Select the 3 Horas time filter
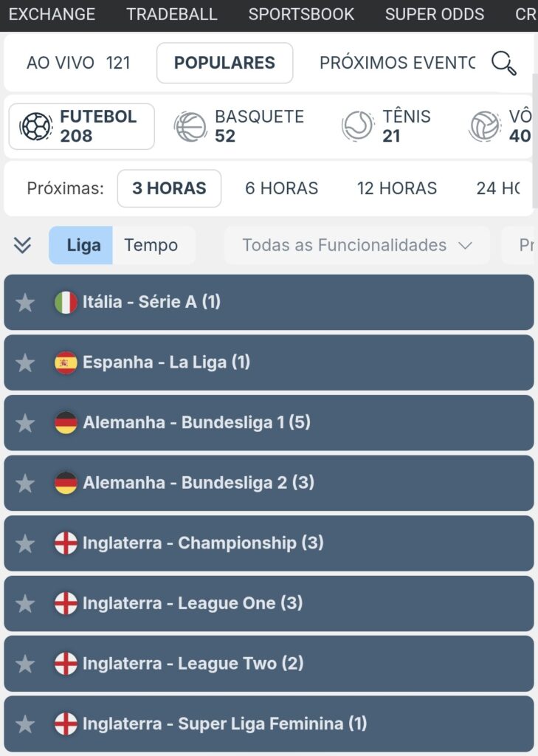 (169, 188)
